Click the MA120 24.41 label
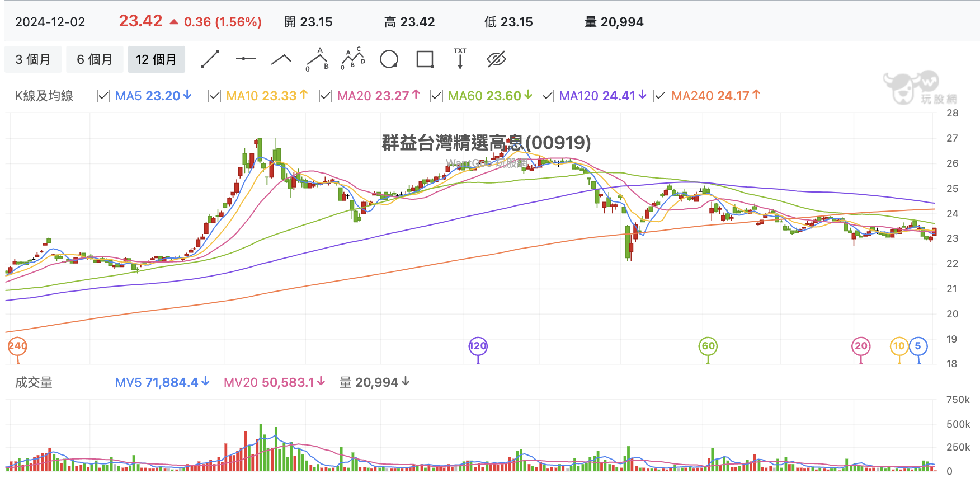Screen dimensions: 980x478 coord(603,96)
